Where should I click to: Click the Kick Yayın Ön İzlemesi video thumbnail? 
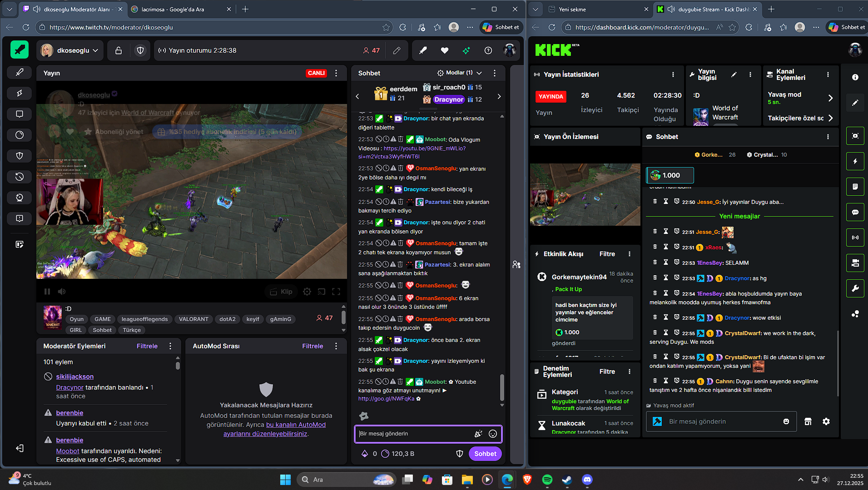(x=585, y=194)
